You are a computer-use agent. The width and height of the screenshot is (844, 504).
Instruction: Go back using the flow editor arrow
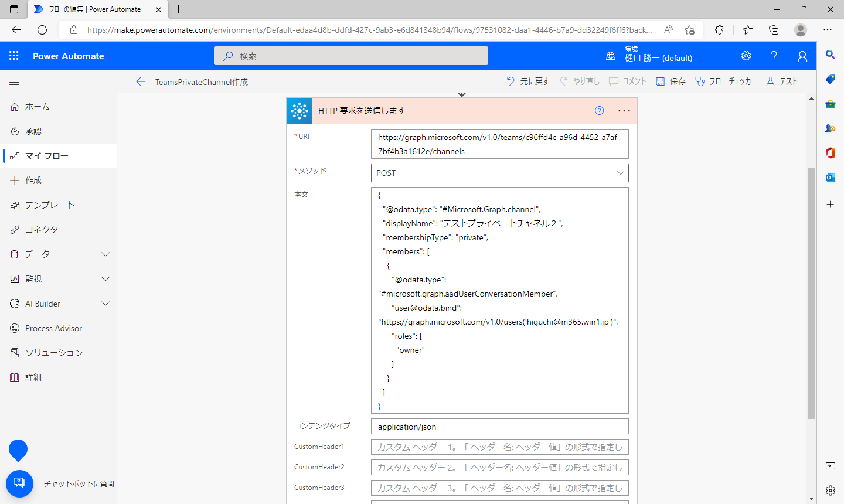141,81
